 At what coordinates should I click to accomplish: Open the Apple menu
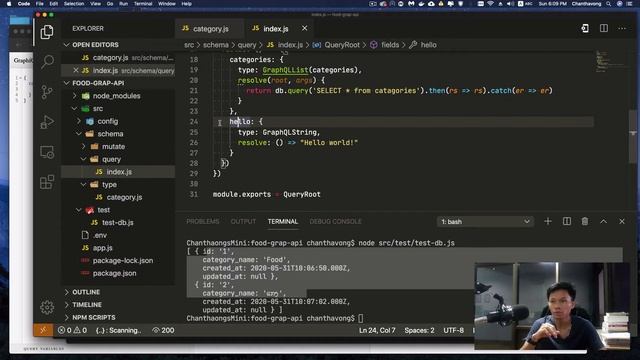point(9,4)
